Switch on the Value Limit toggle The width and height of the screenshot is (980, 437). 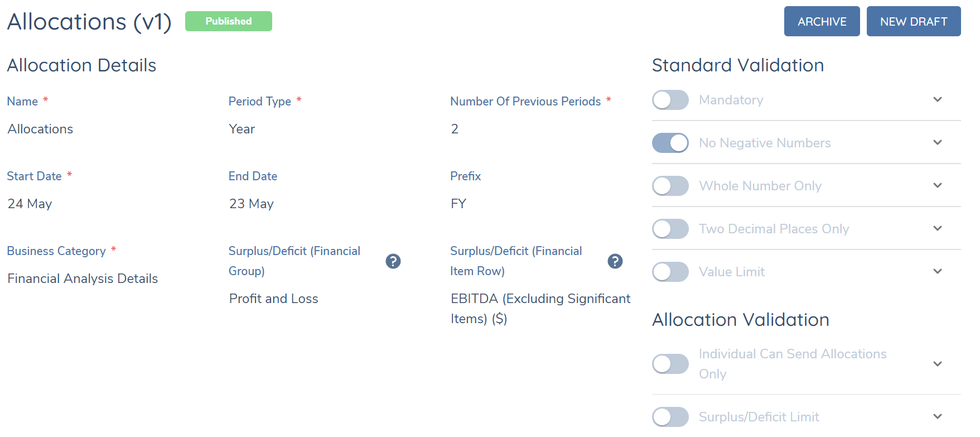tap(670, 272)
